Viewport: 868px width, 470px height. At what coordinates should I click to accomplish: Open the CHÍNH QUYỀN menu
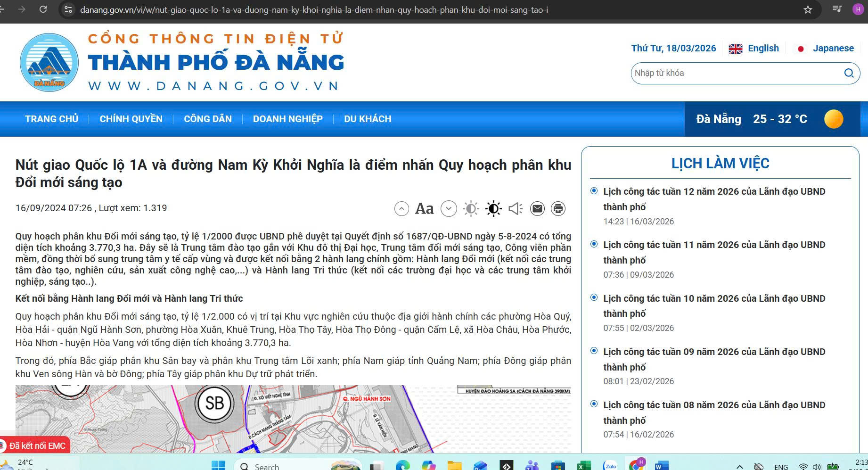point(131,119)
